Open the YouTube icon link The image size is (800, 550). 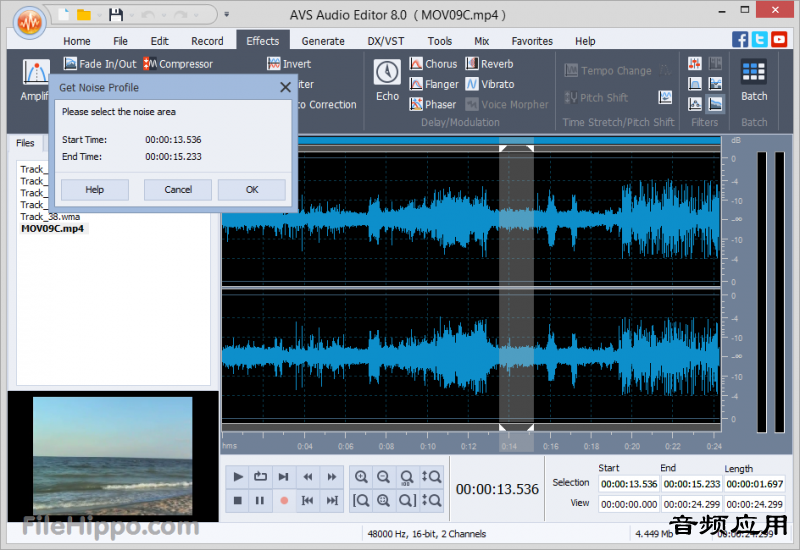click(779, 39)
